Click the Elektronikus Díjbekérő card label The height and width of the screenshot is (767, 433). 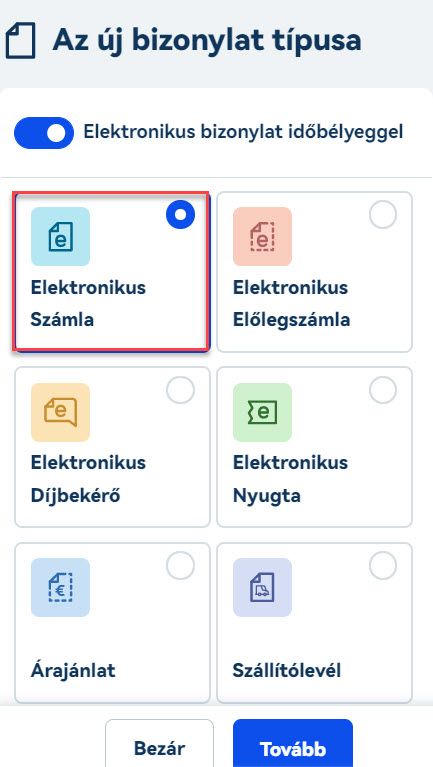[88, 479]
